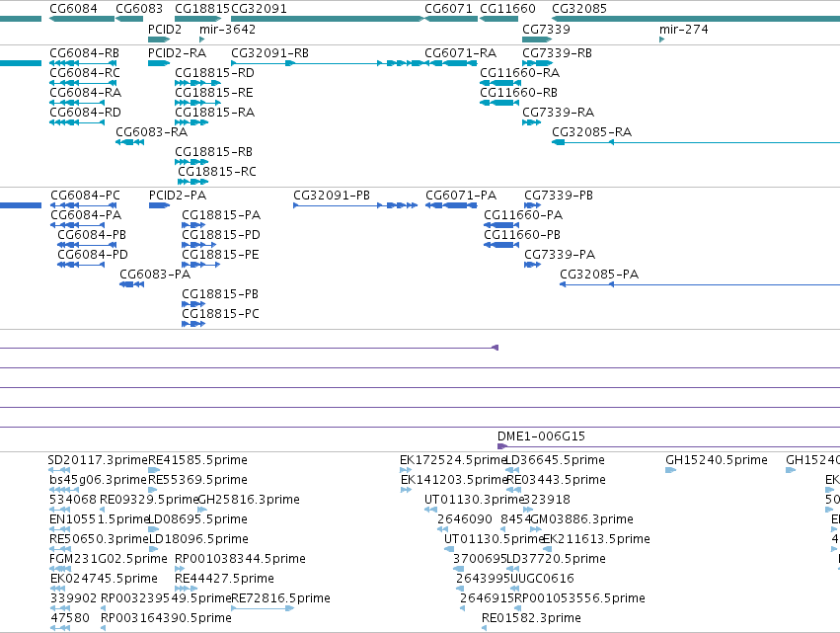The height and width of the screenshot is (633, 840).
Task: Select transcript CG18815-RB
Action: tap(213, 152)
